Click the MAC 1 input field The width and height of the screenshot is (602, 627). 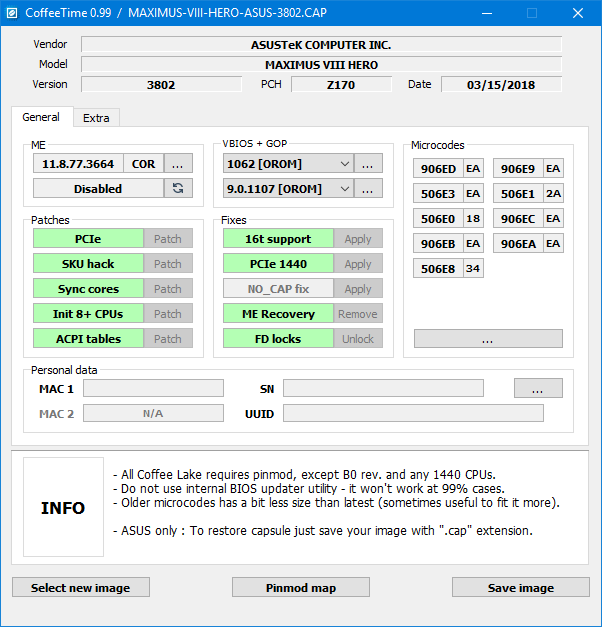click(153, 388)
